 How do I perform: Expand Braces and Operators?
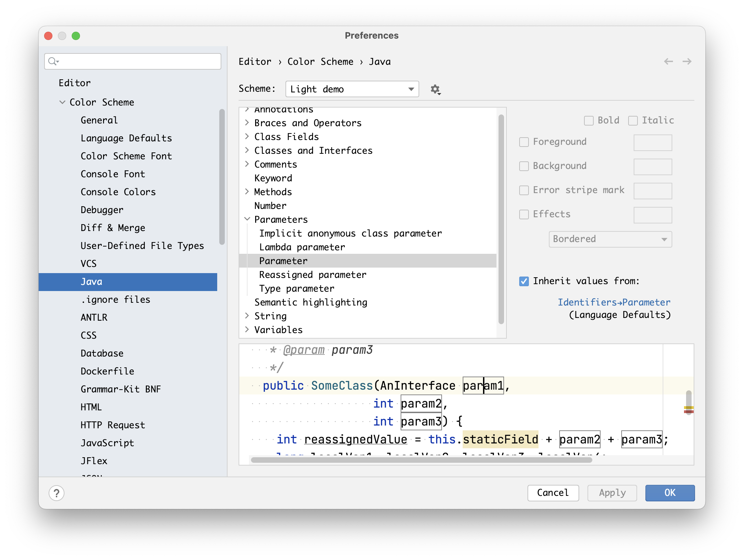click(247, 123)
